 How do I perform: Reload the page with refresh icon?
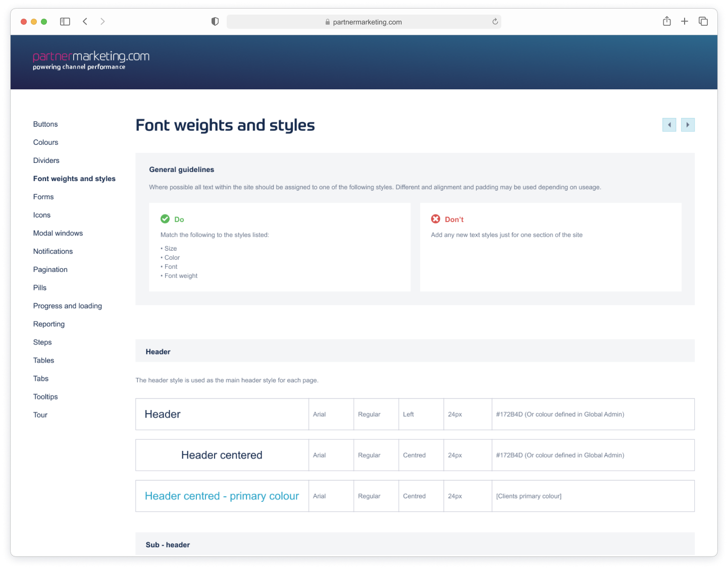tap(495, 22)
